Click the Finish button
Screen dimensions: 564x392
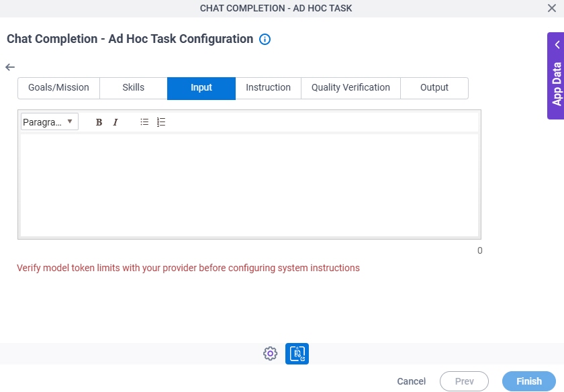[529, 381]
